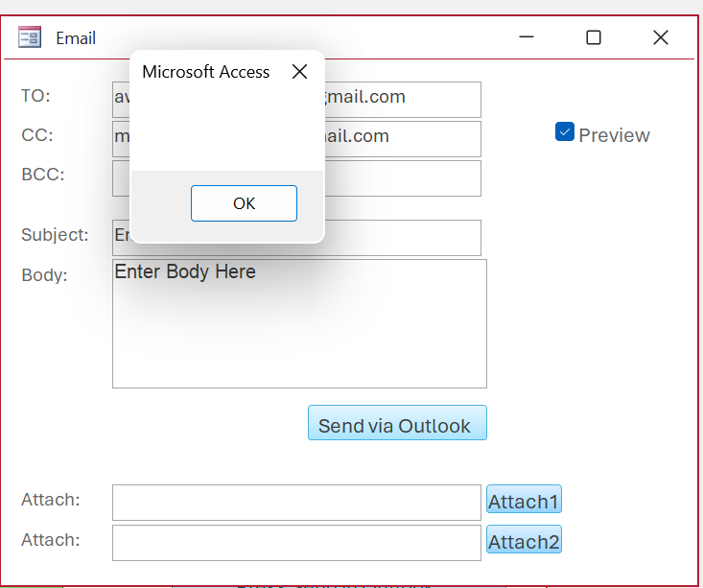This screenshot has width=703, height=588.
Task: Close the Email form window
Action: 660,37
